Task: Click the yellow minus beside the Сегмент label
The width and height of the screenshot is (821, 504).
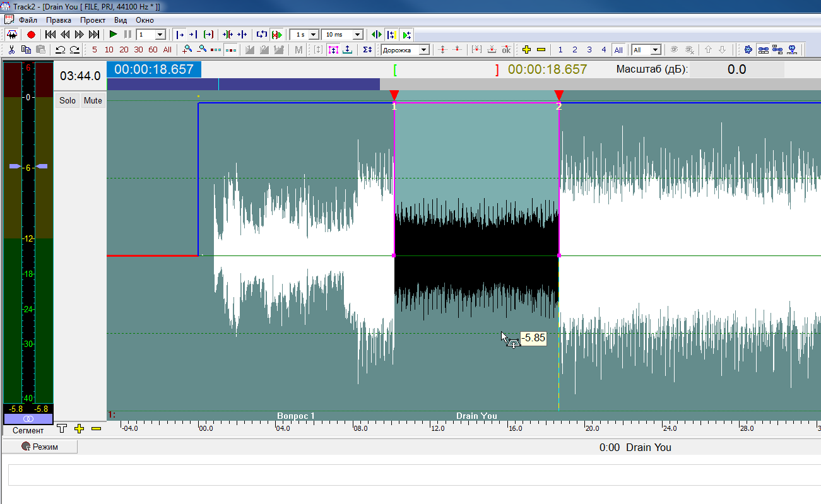Action: coord(96,429)
